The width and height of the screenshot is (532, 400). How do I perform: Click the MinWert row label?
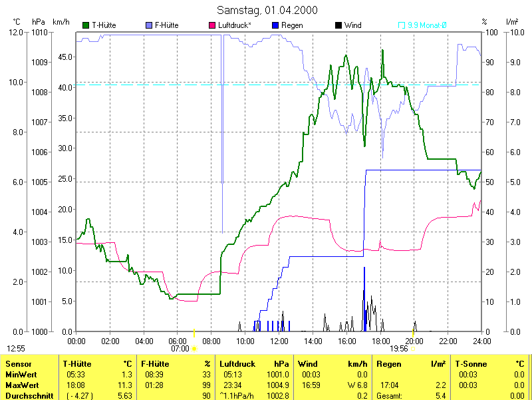[x=21, y=375]
